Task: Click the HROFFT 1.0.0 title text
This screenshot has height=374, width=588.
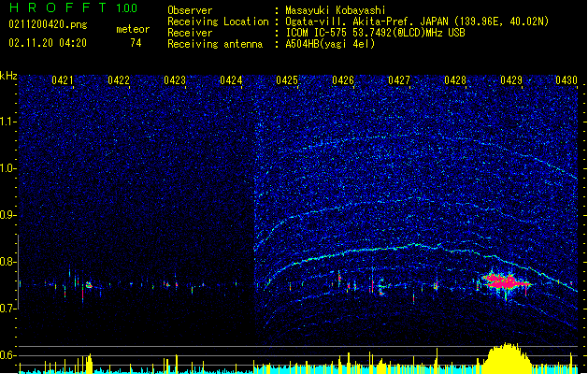Action: click(73, 7)
